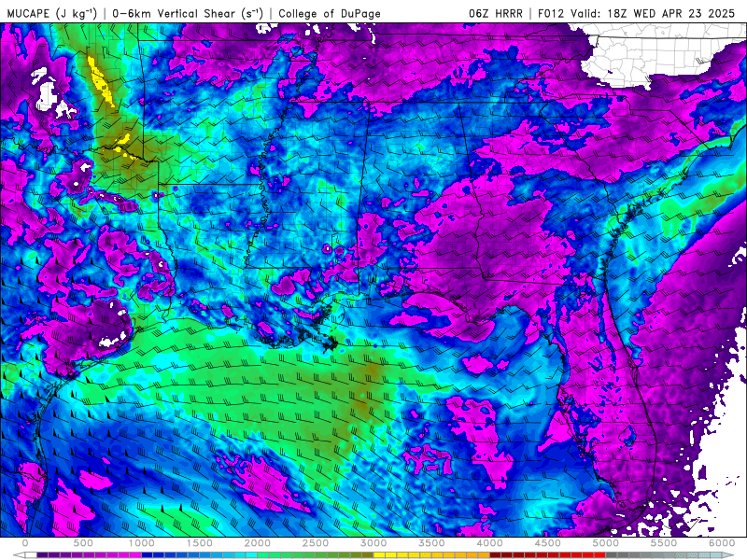747x560 pixels.
Task: Click the 4500 label on color scale
Action: pyautogui.click(x=548, y=543)
